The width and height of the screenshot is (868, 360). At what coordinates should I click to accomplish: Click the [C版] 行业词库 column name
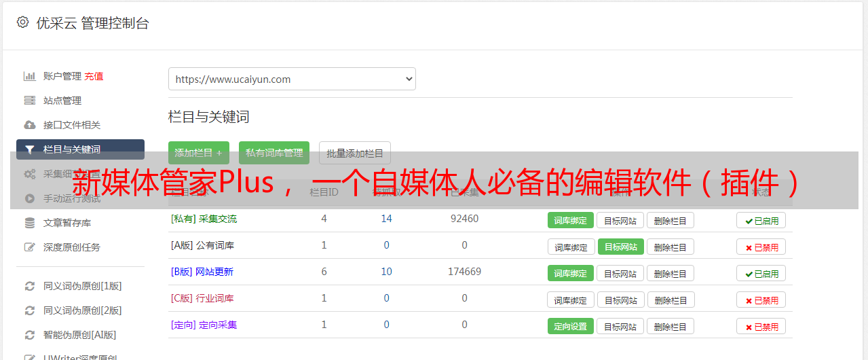202,298
